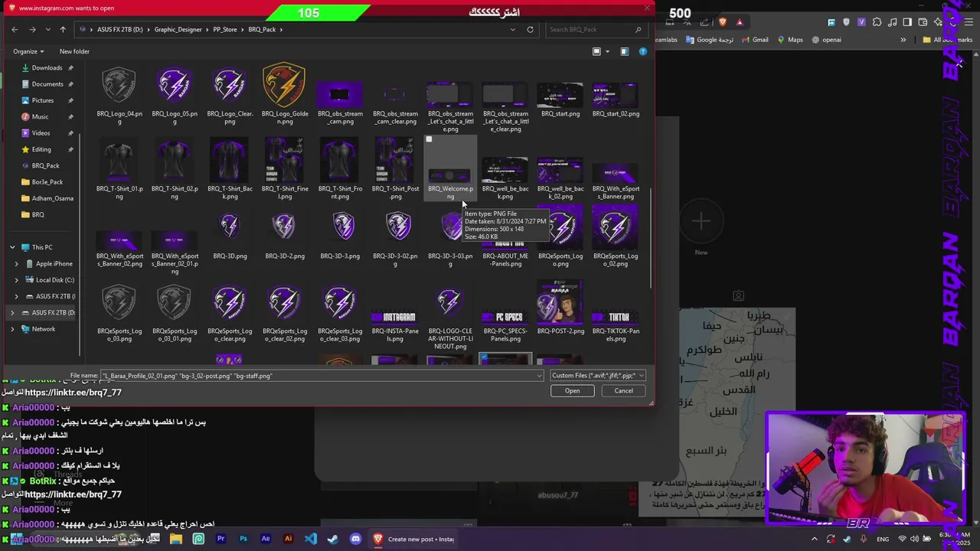Collapse the This PC tree node

pos(12,247)
